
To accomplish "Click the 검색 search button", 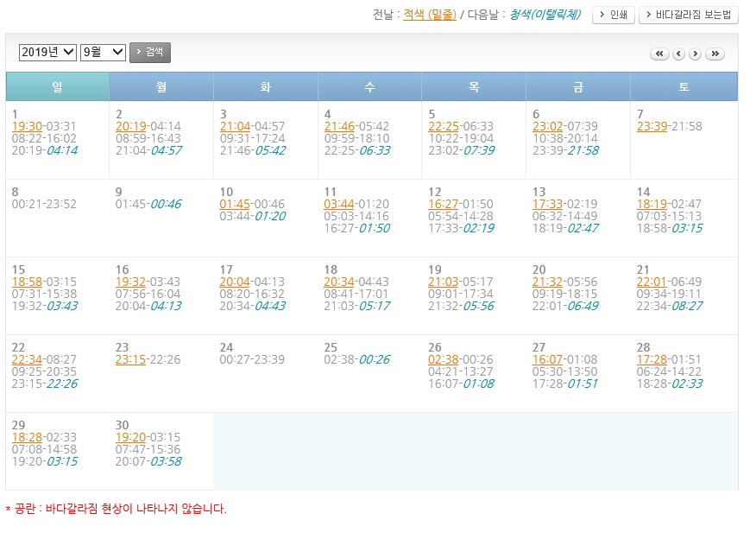I will pos(150,52).
